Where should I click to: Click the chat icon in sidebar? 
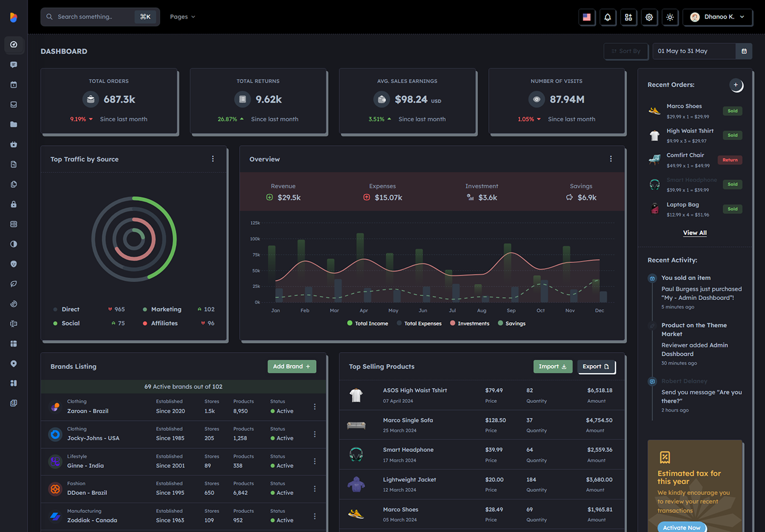(x=14, y=65)
